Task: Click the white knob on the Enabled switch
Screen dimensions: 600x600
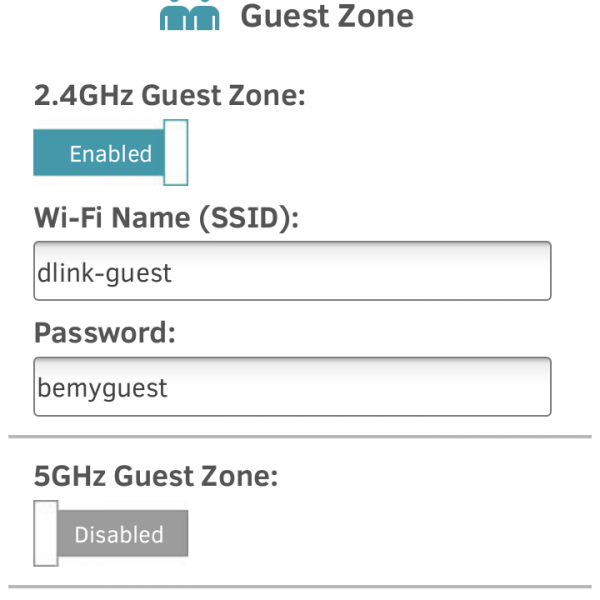Action: (x=176, y=153)
